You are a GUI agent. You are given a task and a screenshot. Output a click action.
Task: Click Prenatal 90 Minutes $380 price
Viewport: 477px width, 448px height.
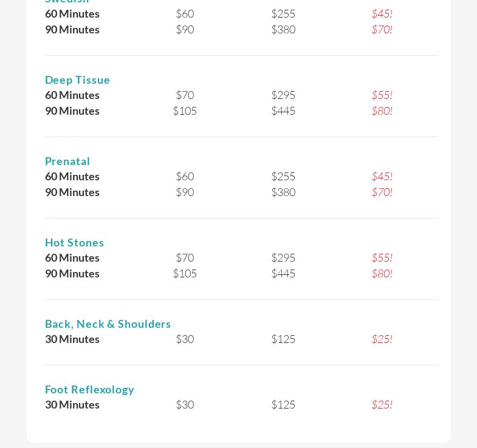point(283,192)
